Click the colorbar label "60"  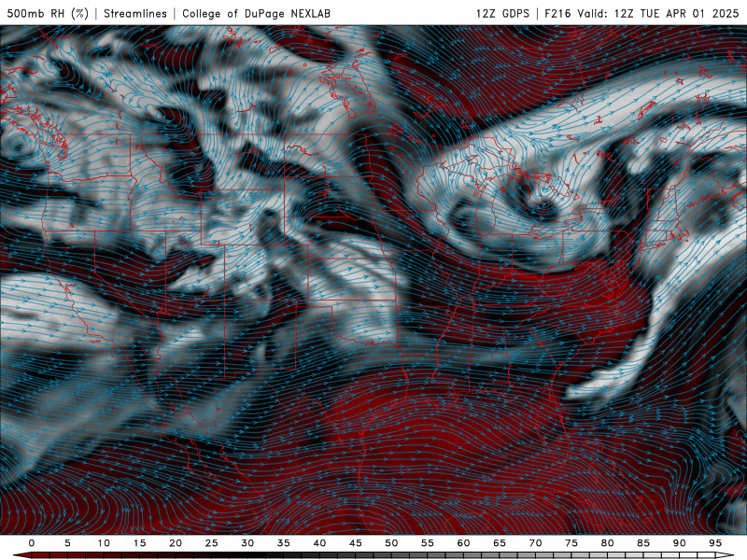(x=463, y=543)
